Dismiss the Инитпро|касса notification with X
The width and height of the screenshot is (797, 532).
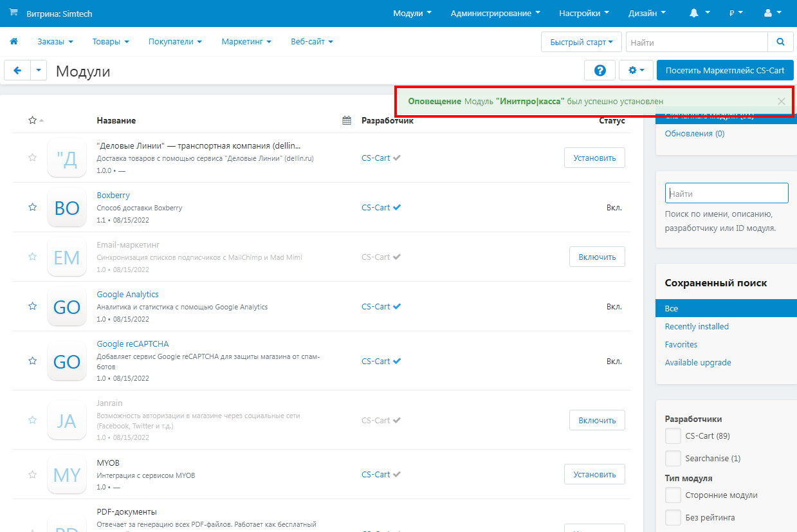coord(781,101)
